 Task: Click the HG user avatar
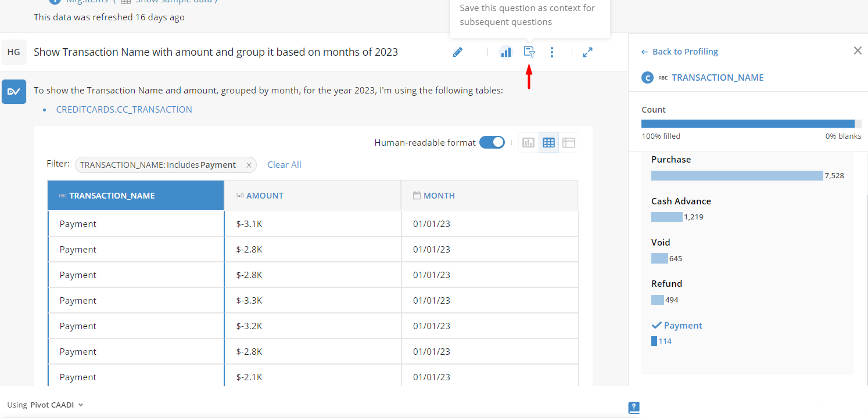pos(14,52)
